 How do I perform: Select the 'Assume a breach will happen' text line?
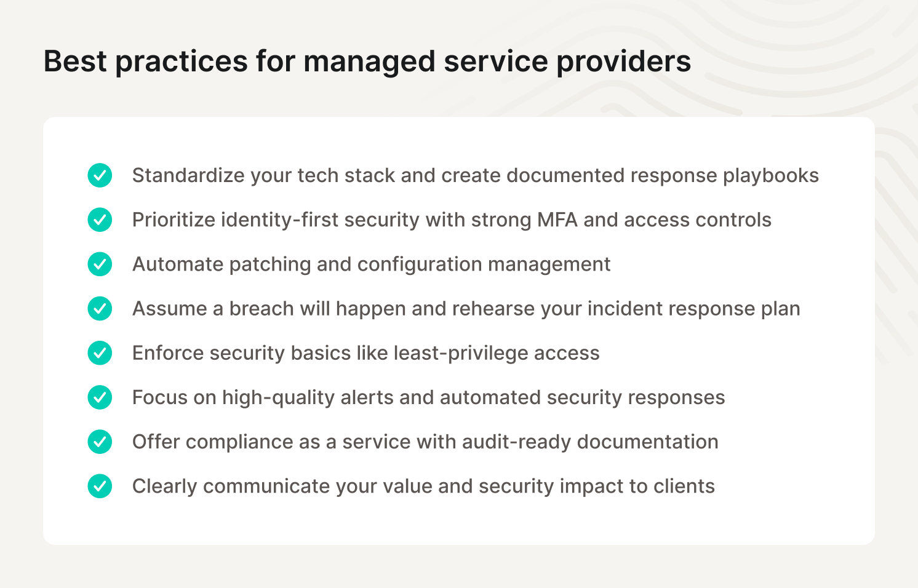(466, 309)
